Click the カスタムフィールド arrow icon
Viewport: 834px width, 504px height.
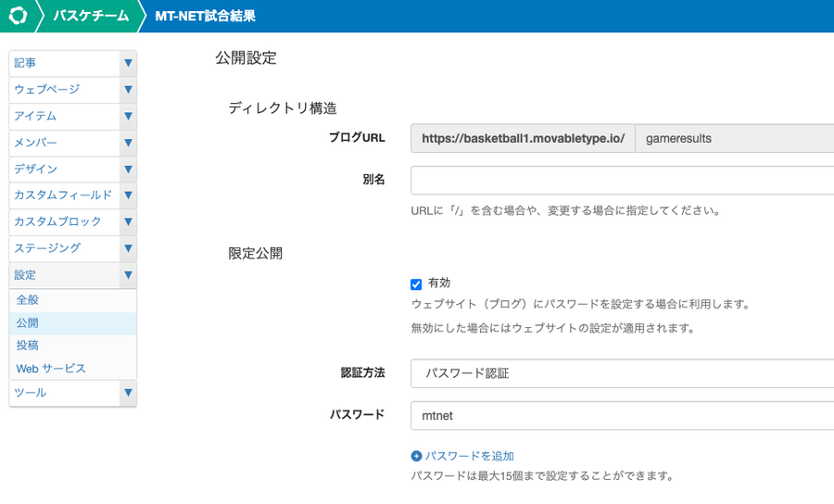[x=128, y=195]
